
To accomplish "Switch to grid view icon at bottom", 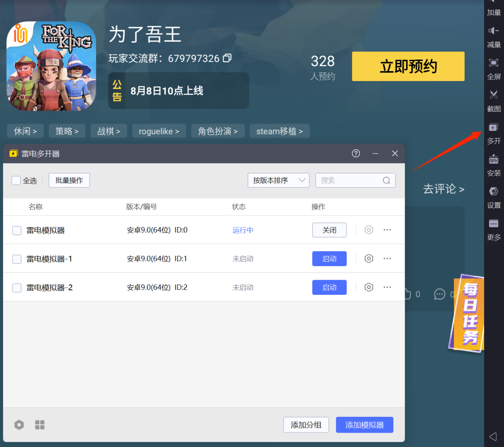I will (40, 425).
